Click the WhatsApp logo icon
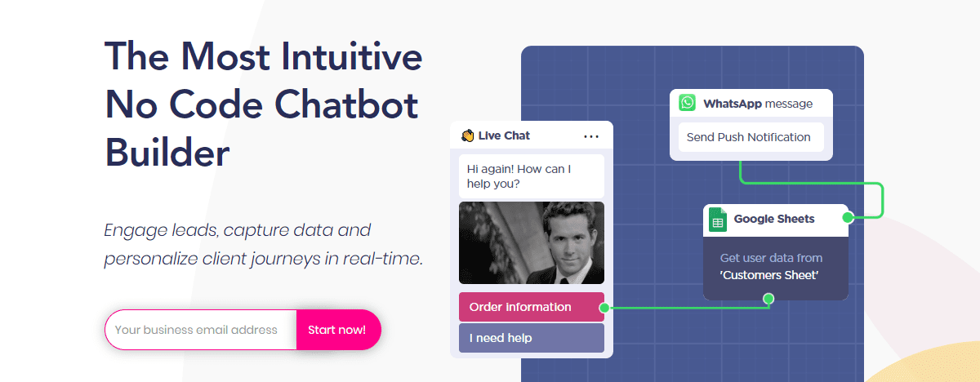Viewport: 980px width, 382px height. [688, 103]
